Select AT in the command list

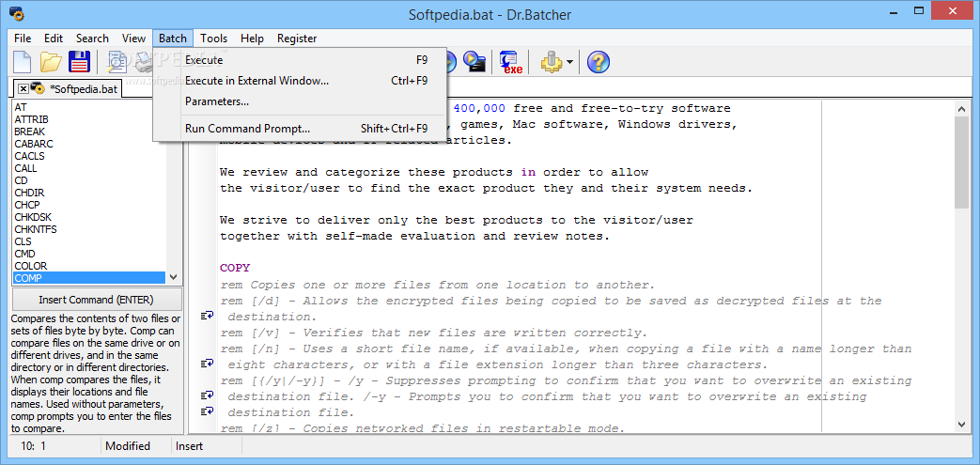pos(89,107)
